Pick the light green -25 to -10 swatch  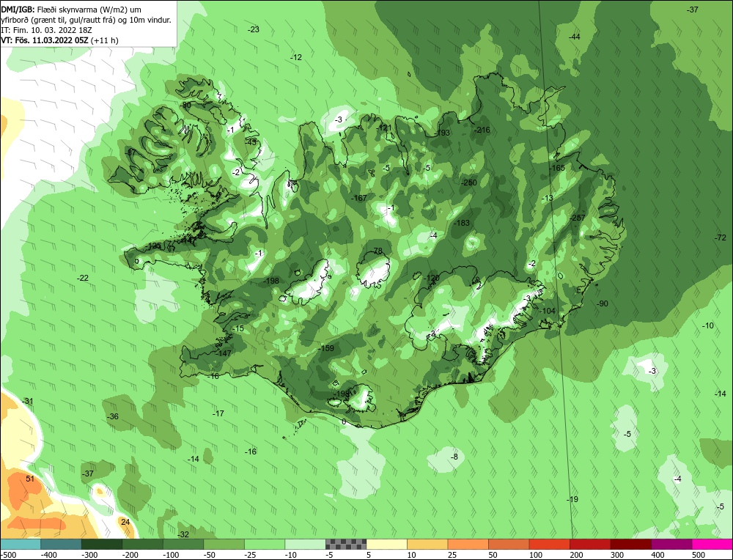tap(265, 544)
